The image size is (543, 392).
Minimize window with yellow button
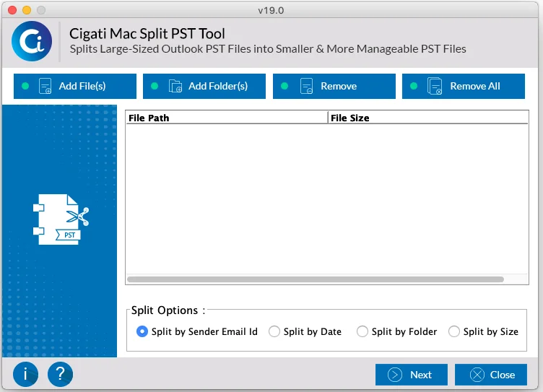[x=27, y=10]
